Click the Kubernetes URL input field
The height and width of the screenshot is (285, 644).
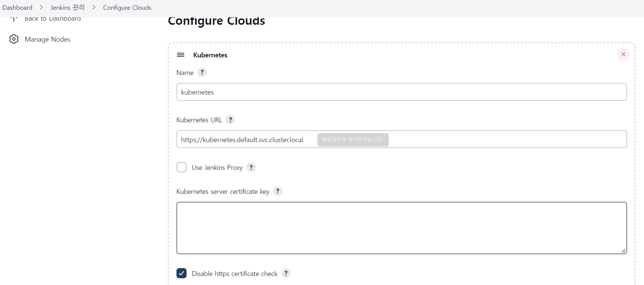(x=402, y=139)
